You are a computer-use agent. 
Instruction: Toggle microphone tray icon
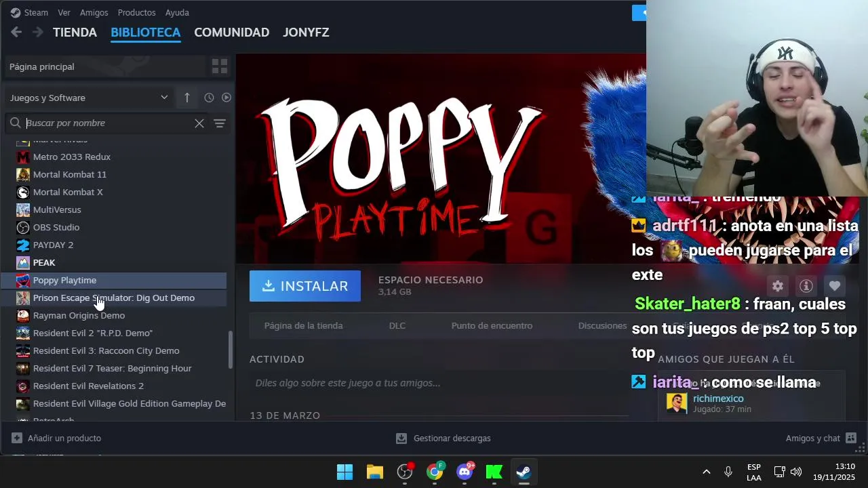728,472
